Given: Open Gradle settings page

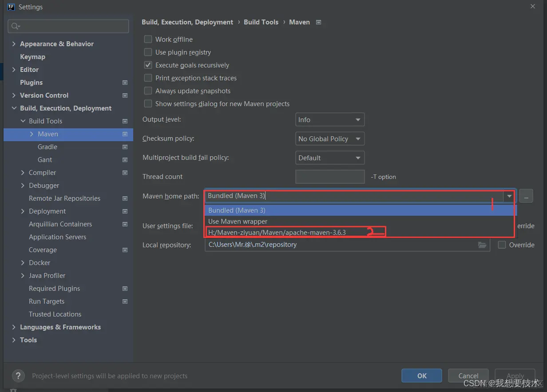Looking at the screenshot, I should [x=48, y=147].
